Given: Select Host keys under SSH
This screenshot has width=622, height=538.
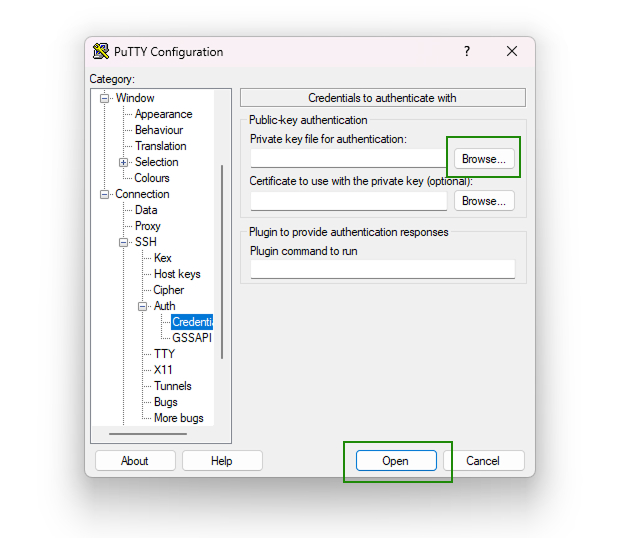Looking at the screenshot, I should (176, 274).
